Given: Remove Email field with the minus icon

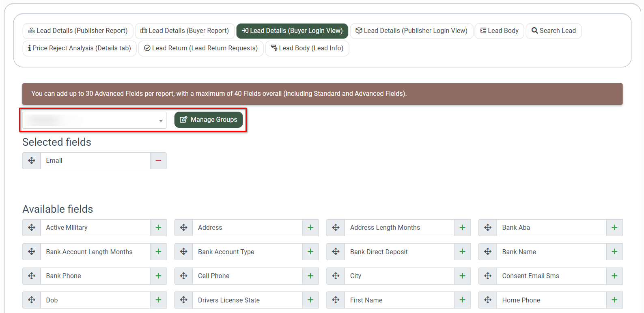Looking at the screenshot, I should (x=158, y=161).
